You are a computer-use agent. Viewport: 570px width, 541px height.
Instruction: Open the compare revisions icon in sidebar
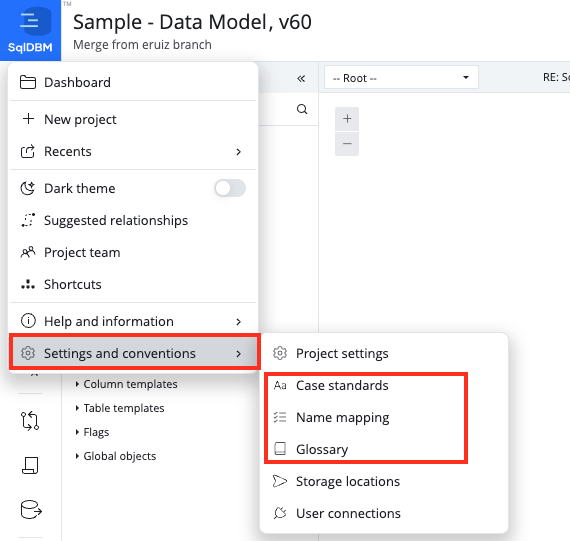pyautogui.click(x=30, y=421)
